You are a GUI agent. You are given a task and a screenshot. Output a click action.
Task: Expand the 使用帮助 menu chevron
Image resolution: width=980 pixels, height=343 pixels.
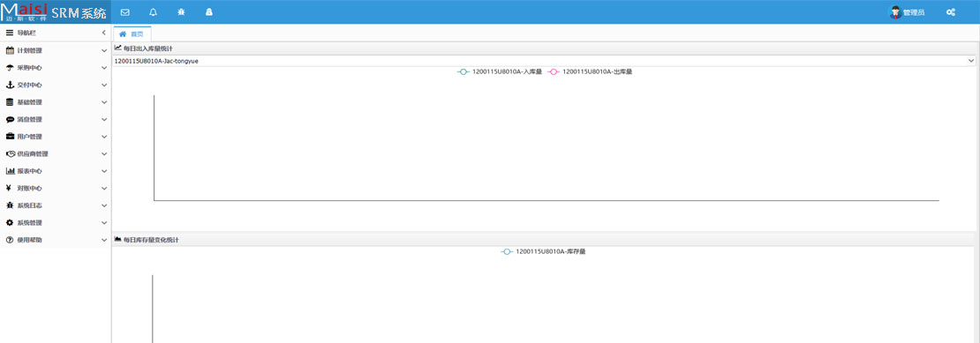coord(104,240)
